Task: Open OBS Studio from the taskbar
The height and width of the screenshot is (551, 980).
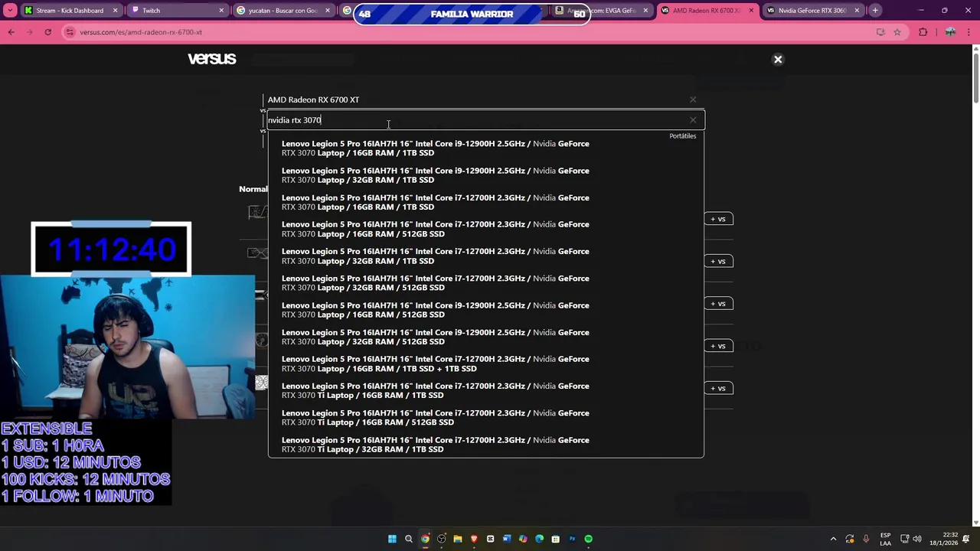Action: tap(442, 539)
